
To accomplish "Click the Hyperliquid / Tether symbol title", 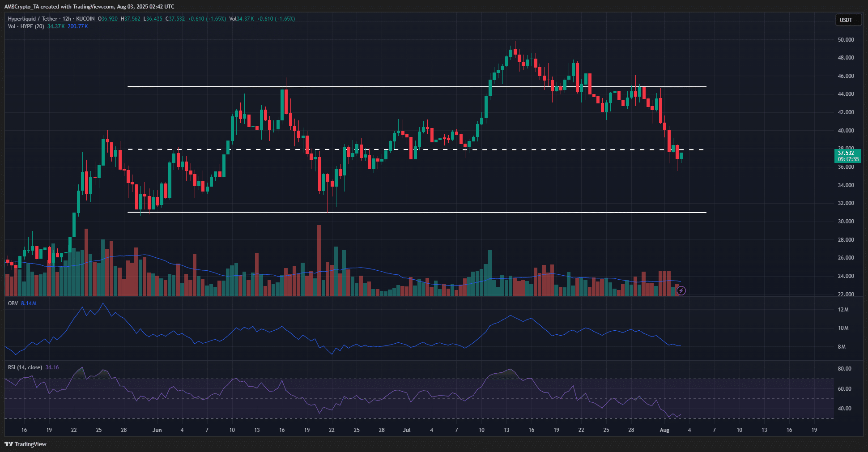I will pyautogui.click(x=33, y=19).
